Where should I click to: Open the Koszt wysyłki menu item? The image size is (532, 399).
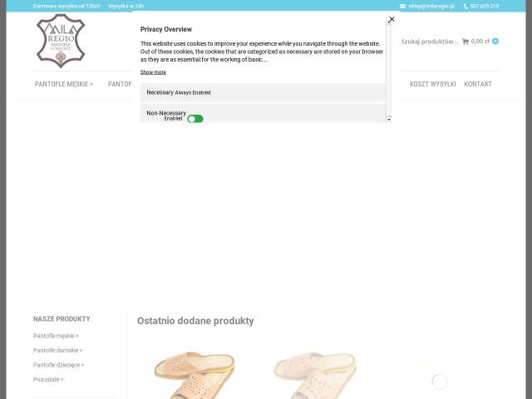pyautogui.click(x=432, y=84)
